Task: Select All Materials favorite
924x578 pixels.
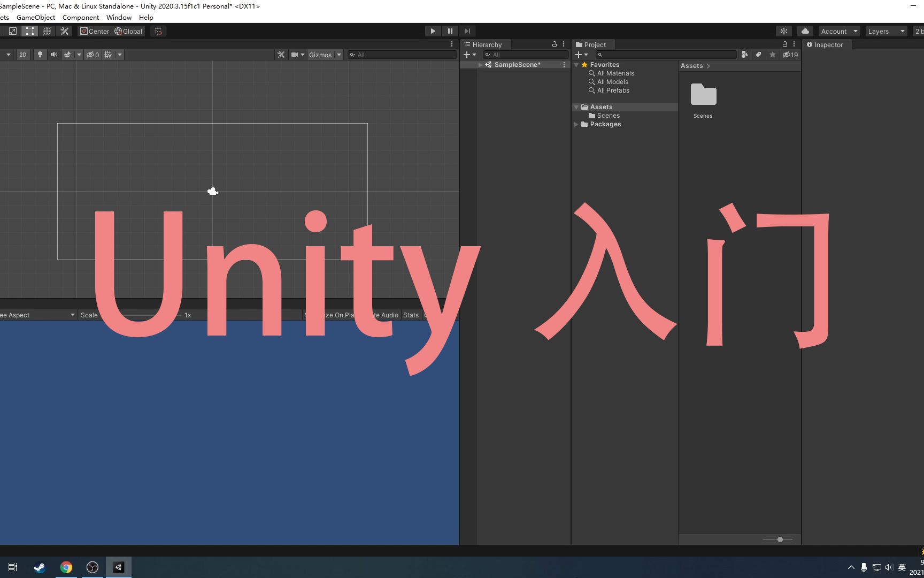Action: point(615,73)
